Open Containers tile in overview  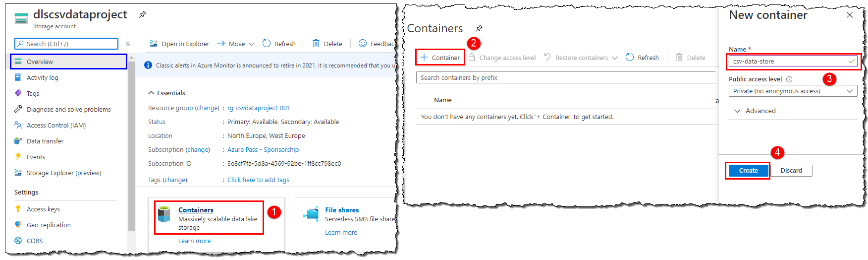click(196, 210)
